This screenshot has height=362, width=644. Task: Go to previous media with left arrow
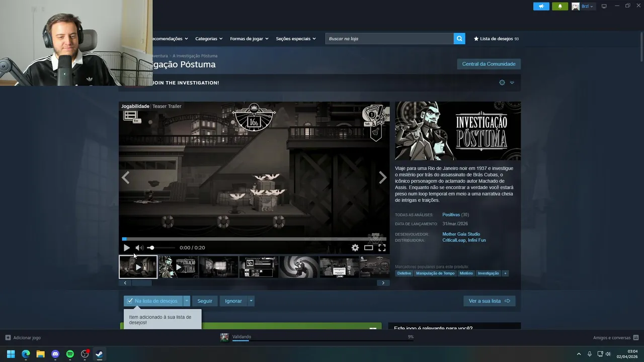pyautogui.click(x=125, y=177)
